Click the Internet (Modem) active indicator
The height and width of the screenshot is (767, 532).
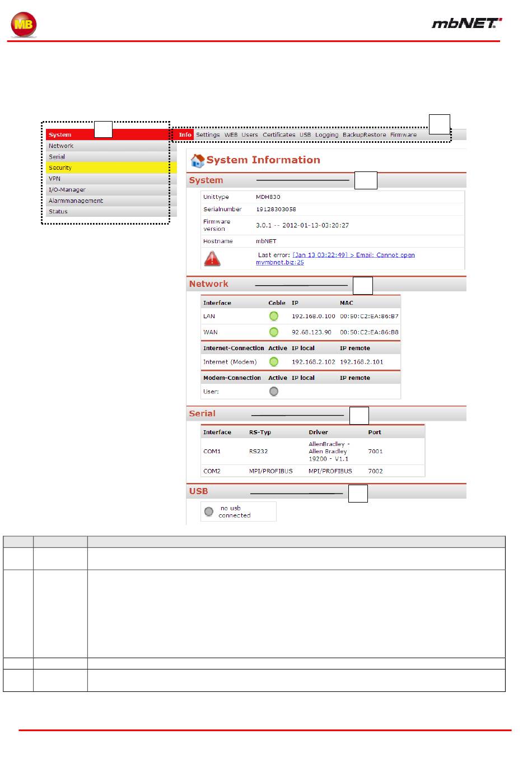[274, 362]
